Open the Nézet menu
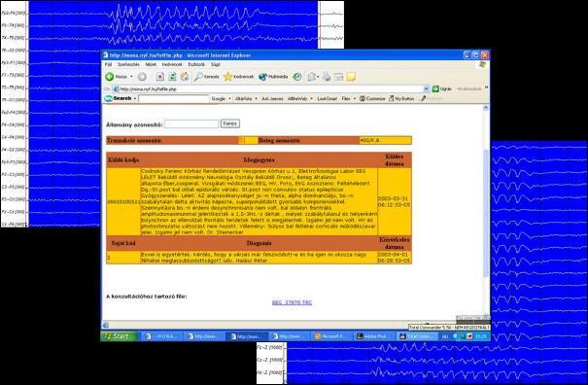Screen dimensions: 588x385 [151, 64]
